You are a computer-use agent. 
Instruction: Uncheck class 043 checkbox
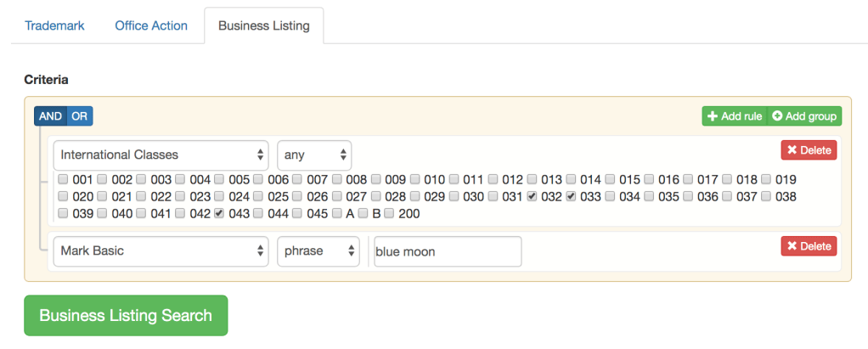click(219, 213)
